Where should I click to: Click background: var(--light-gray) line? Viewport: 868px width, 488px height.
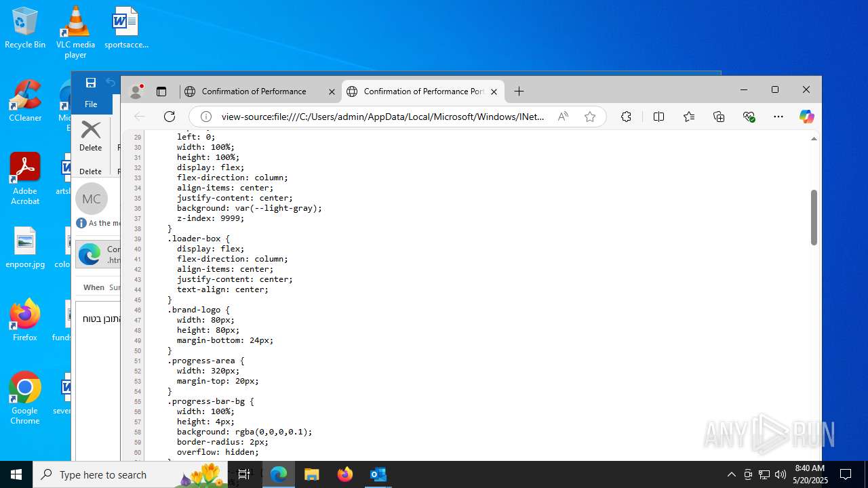(250, 208)
